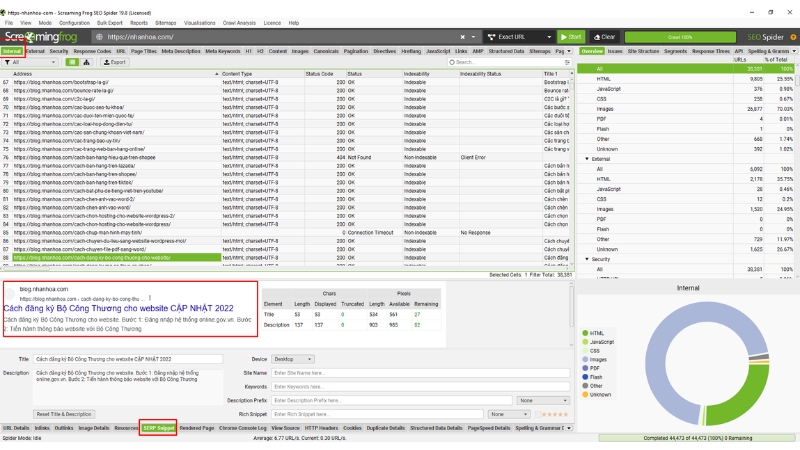Screen dimensions: 800x450
Task: Select row 76 with Not Found status
Action: (x=287, y=158)
